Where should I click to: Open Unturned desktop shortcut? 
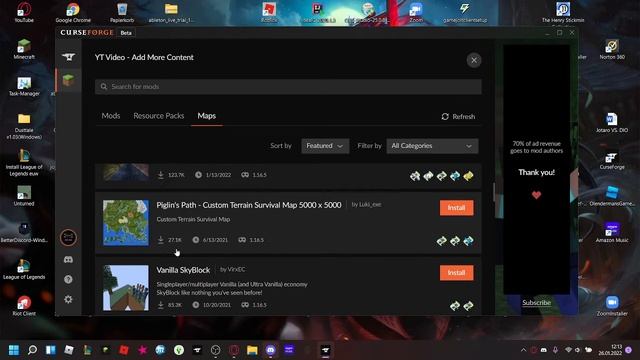(x=24, y=196)
